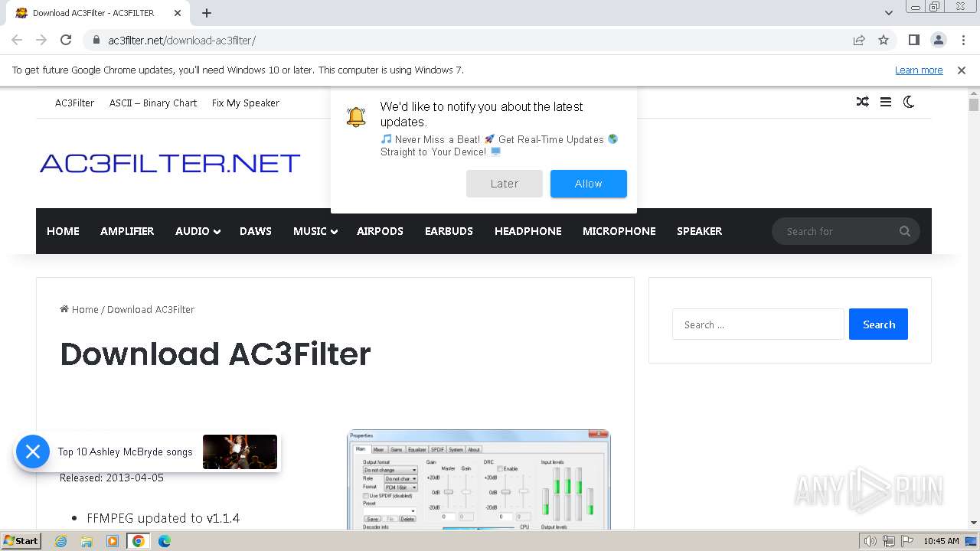
Task: Reload the current page
Action: coord(66,40)
